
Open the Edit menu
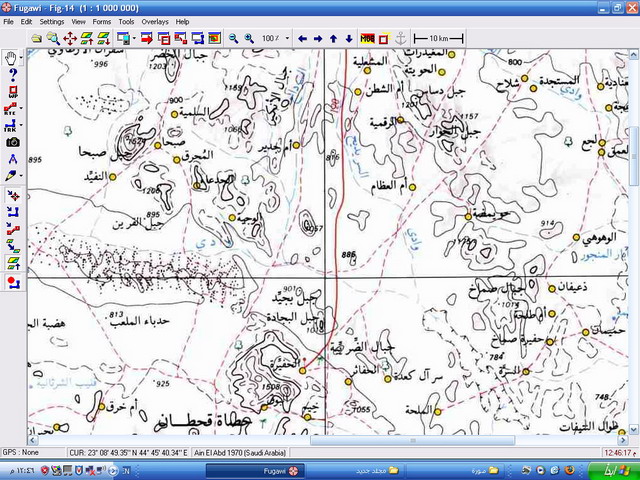click(26, 22)
